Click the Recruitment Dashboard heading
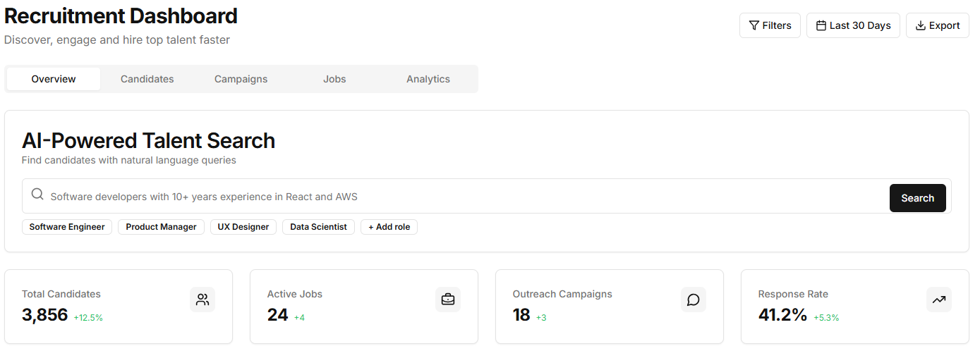Viewport: 980px width, 351px height. pyautogui.click(x=121, y=16)
